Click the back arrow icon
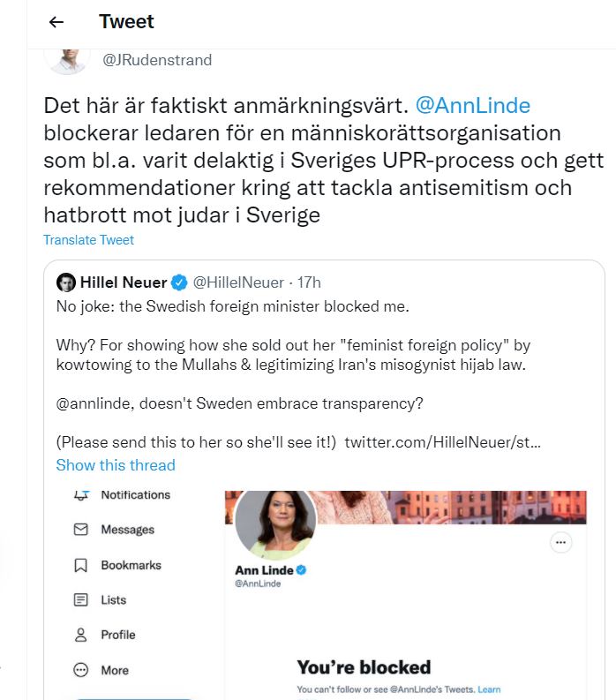This screenshot has width=616, height=700. click(x=56, y=23)
